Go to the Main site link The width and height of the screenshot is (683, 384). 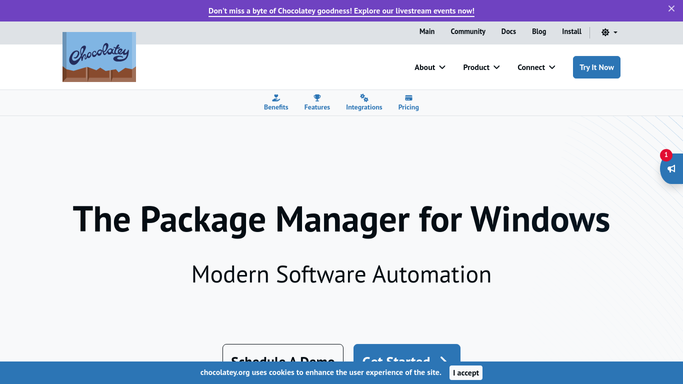tap(427, 31)
